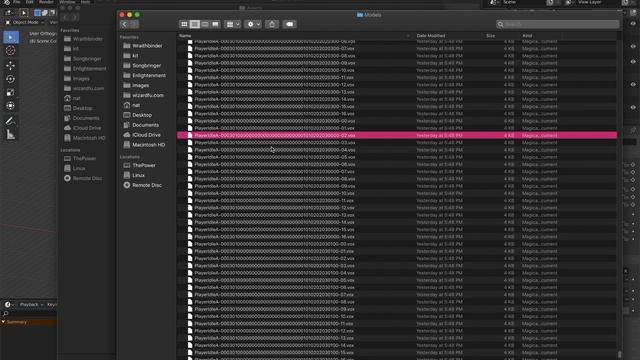Activate Blender's Transform tool
The height and width of the screenshot is (360, 640).
pyautogui.click(x=11, y=106)
